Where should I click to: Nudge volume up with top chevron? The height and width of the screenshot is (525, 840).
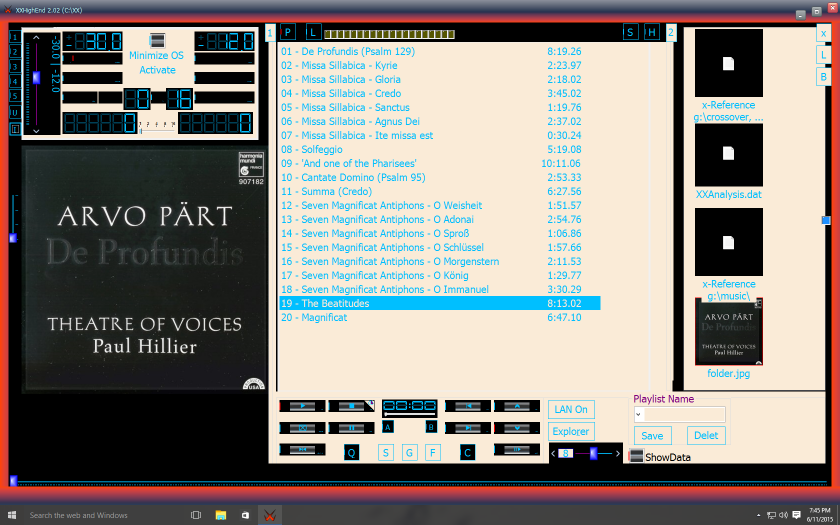click(36, 38)
